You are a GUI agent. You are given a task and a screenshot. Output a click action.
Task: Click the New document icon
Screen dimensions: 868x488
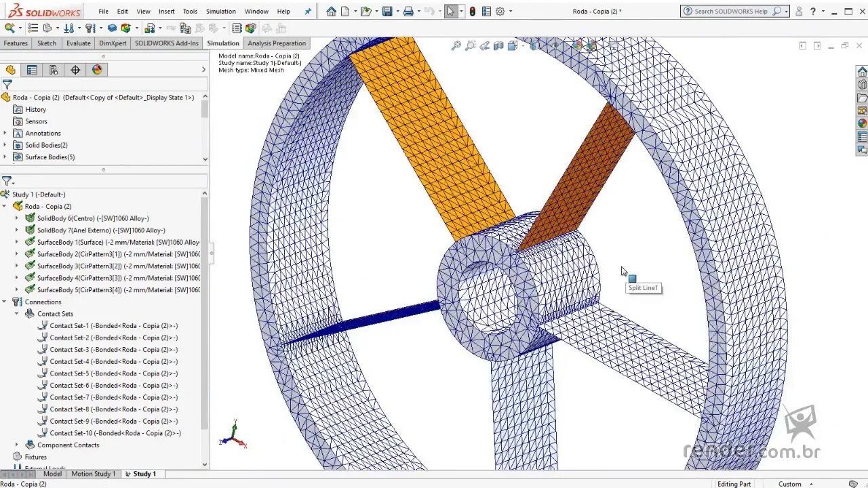(345, 11)
